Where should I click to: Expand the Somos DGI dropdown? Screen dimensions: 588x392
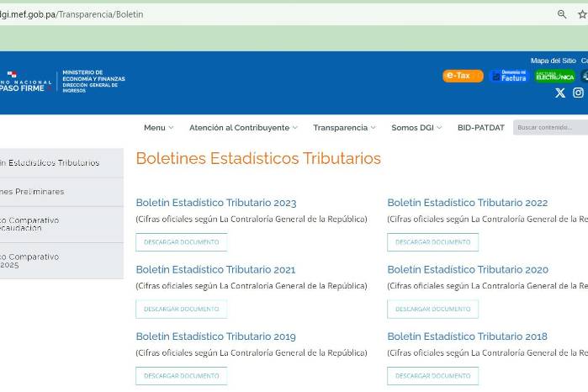coord(416,128)
